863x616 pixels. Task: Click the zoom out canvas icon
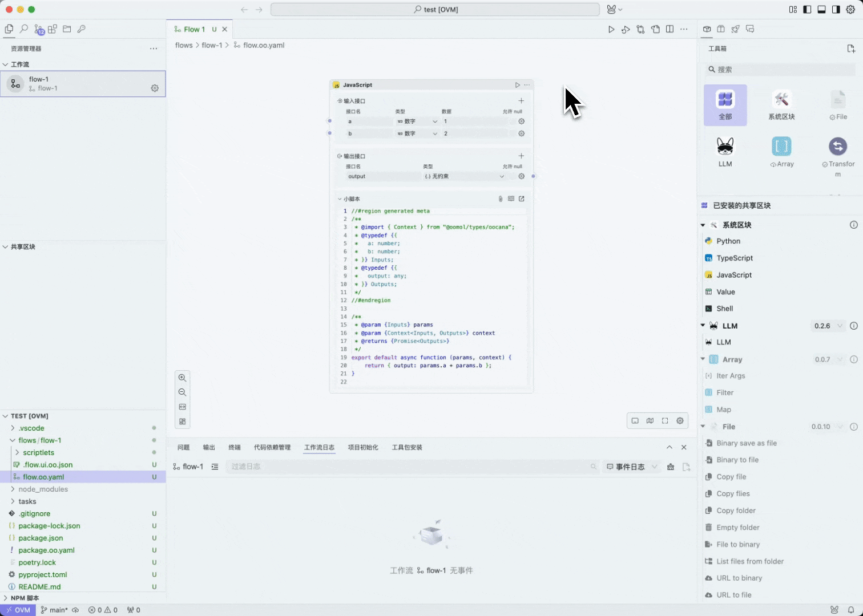point(182,392)
